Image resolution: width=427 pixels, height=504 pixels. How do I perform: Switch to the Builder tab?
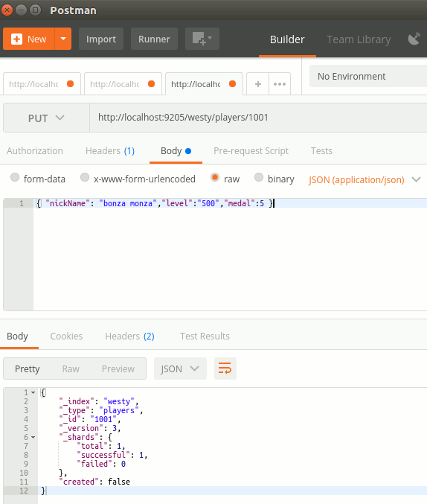[x=287, y=39]
